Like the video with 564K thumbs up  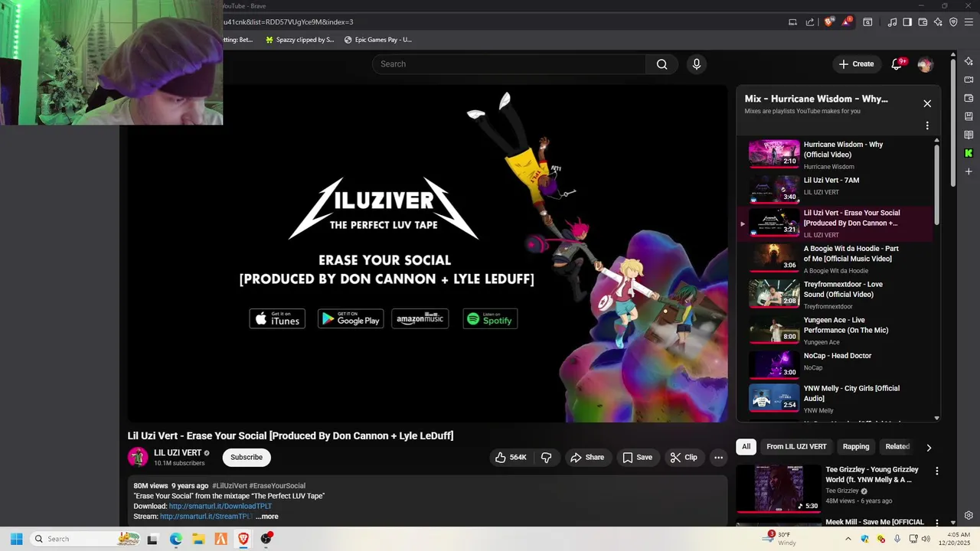pyautogui.click(x=512, y=458)
